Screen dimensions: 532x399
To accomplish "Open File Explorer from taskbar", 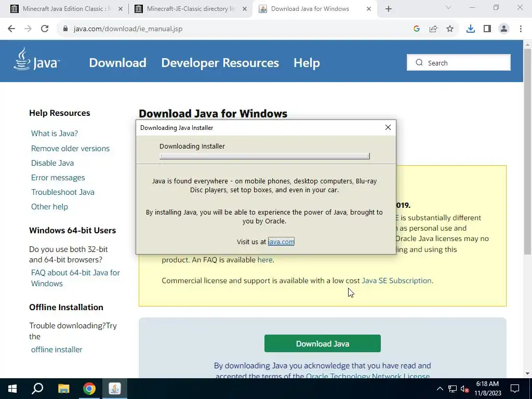I will click(x=63, y=389).
